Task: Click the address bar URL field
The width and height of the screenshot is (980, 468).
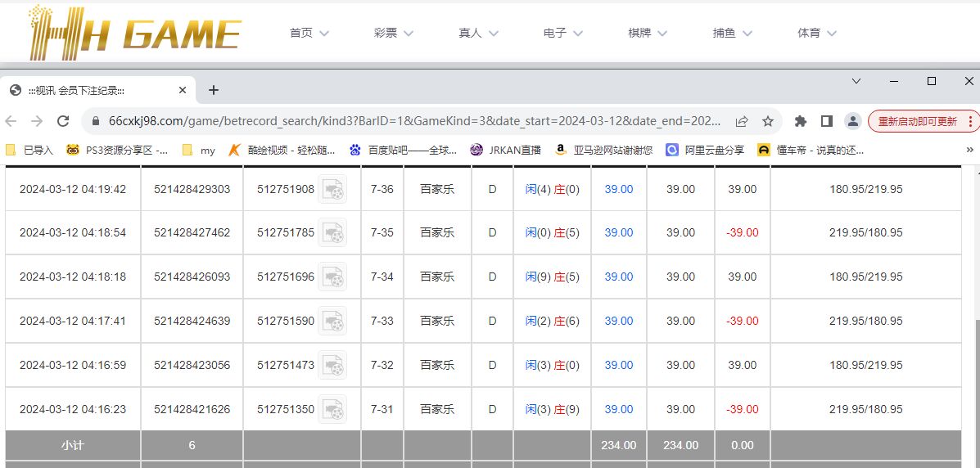Action: click(x=409, y=121)
